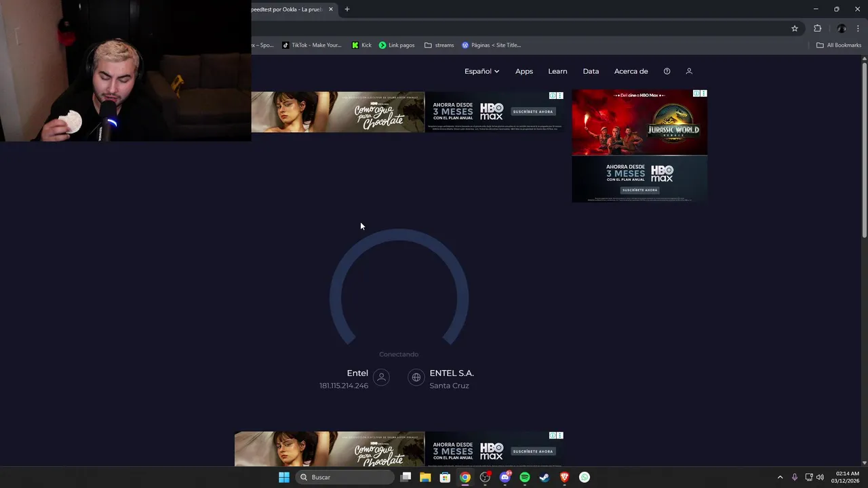Click the ENTEL S.A. server globe icon
The width and height of the screenshot is (868, 488).
pos(416,378)
